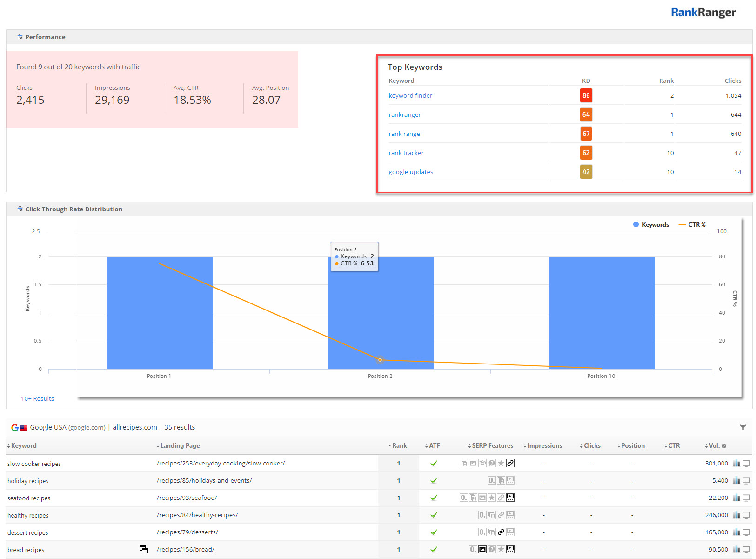Toggle CTR % series in chart legend

click(692, 225)
